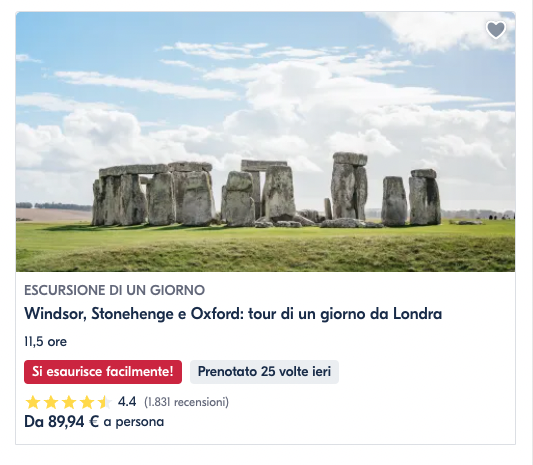Open the Windsor, Stonehenge e Oxford tour title
This screenshot has width=533, height=465.
[x=233, y=314]
